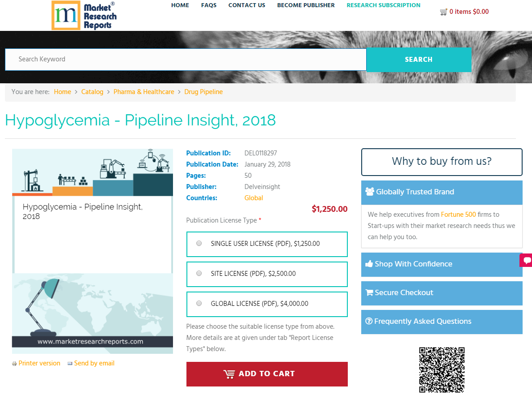
Task: Click the envelope icon beside Send by email
Action: point(70,364)
